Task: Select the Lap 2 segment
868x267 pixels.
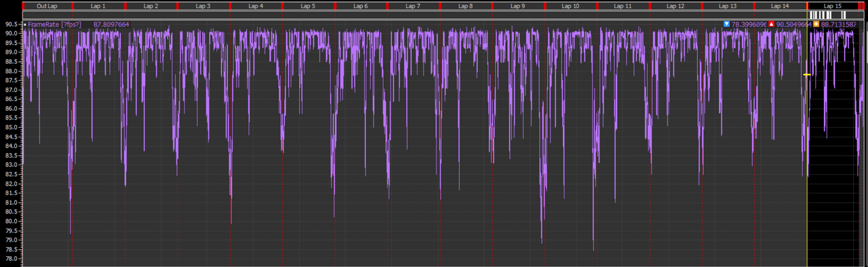Action: click(151, 5)
